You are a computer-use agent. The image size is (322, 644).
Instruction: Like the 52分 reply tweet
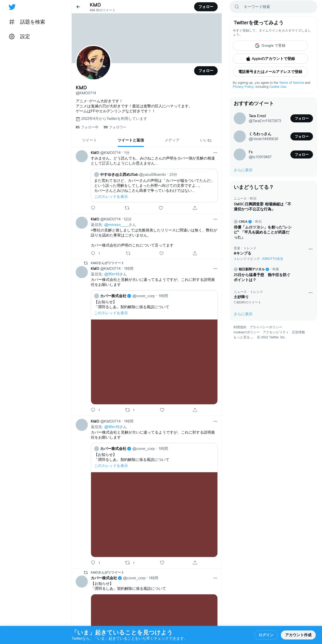162,253
